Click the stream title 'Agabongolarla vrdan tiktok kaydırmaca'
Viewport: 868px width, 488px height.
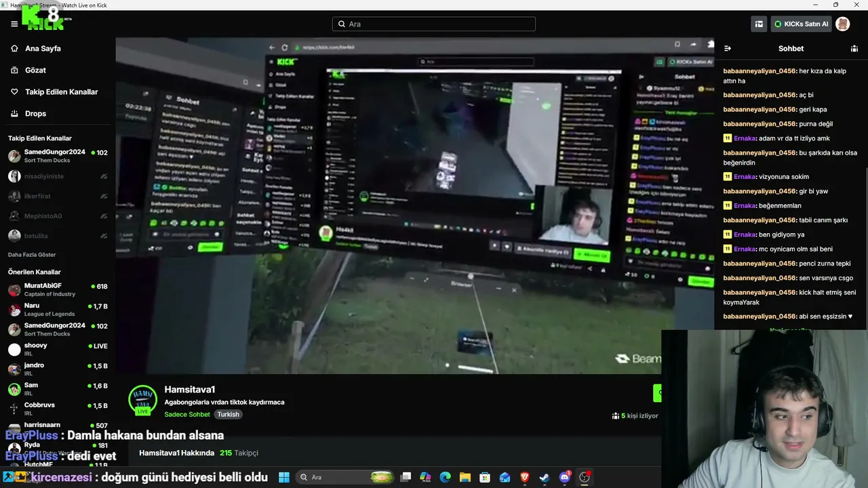coord(224,402)
